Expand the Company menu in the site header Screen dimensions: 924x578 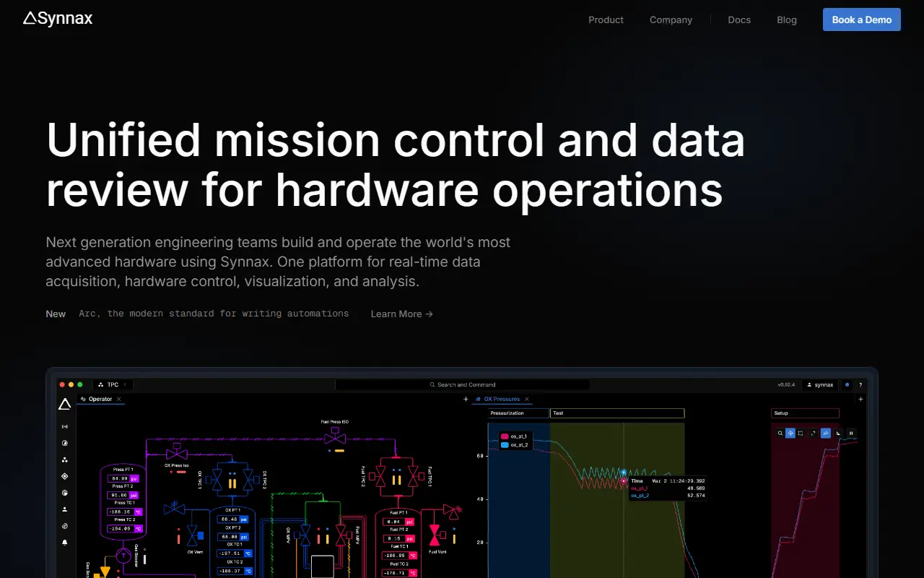(671, 20)
